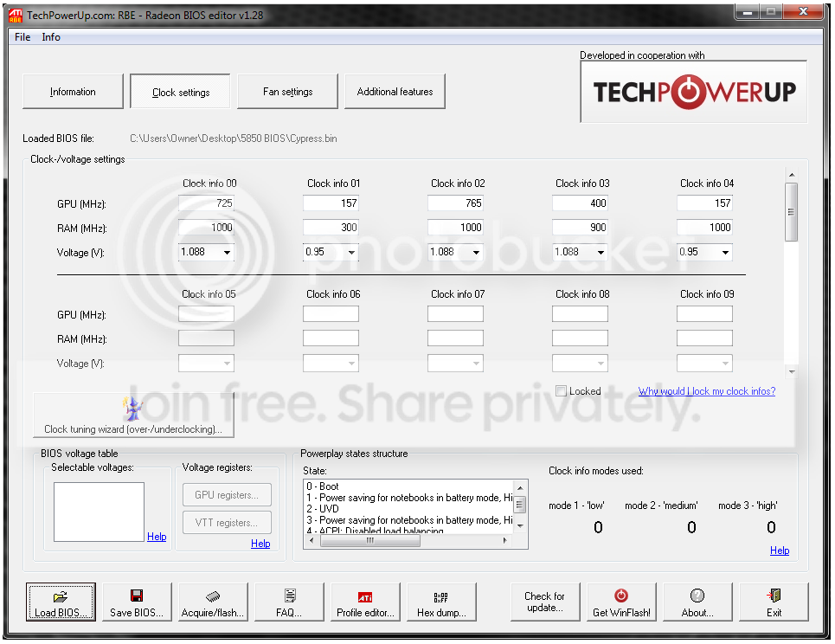This screenshot has height=644, width=835.
Task: Open the FAQ document icon
Action: [289, 596]
